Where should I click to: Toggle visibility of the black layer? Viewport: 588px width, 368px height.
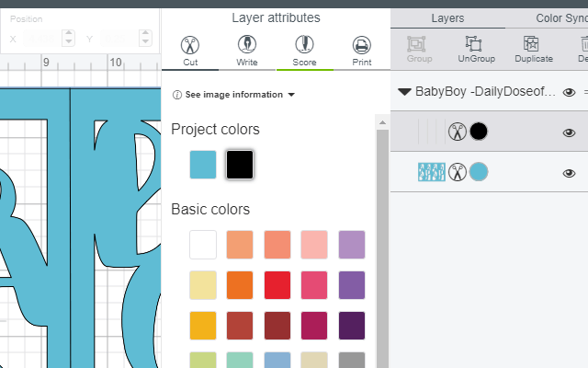click(x=569, y=132)
